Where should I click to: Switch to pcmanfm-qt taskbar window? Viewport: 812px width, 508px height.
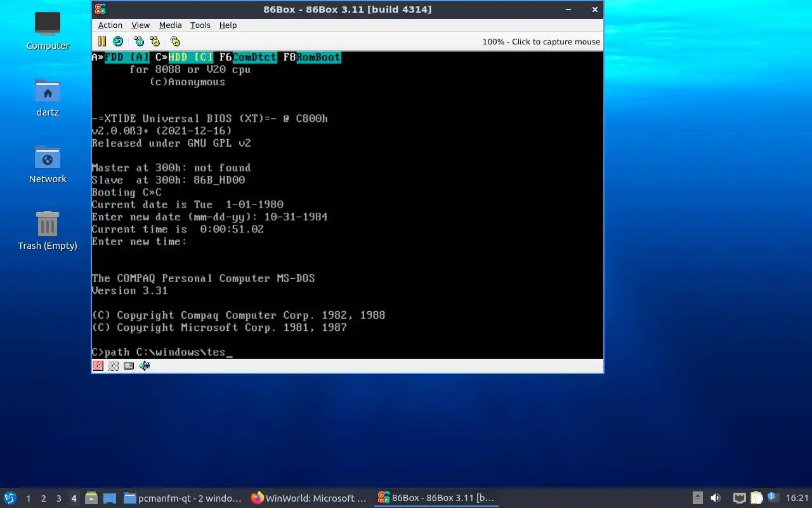coord(183,498)
